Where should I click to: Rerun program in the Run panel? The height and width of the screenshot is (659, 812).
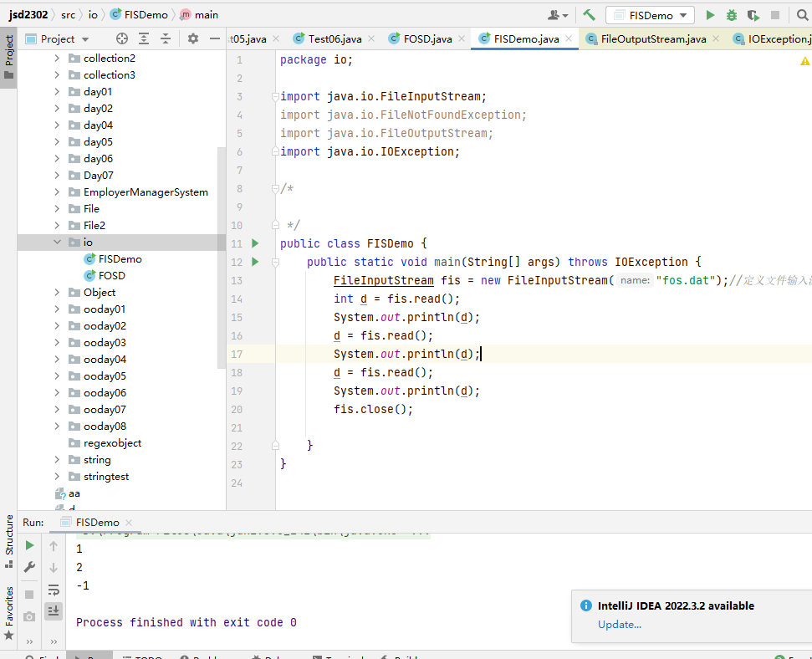[x=29, y=546]
